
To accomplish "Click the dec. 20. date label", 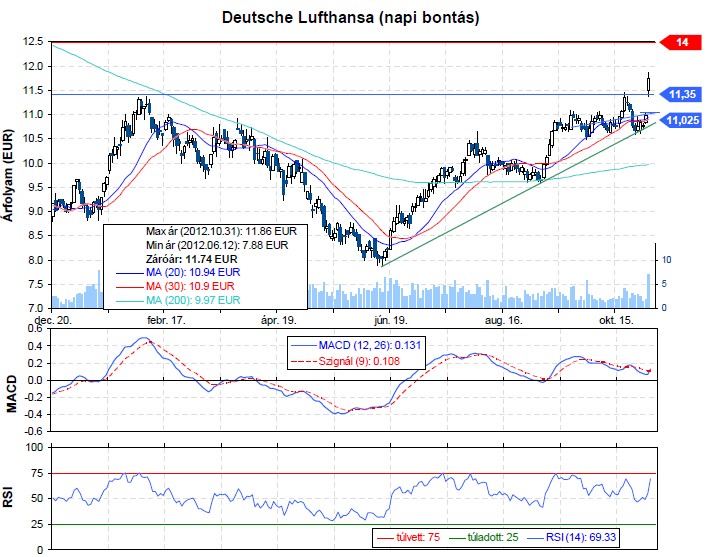I will (x=53, y=321).
